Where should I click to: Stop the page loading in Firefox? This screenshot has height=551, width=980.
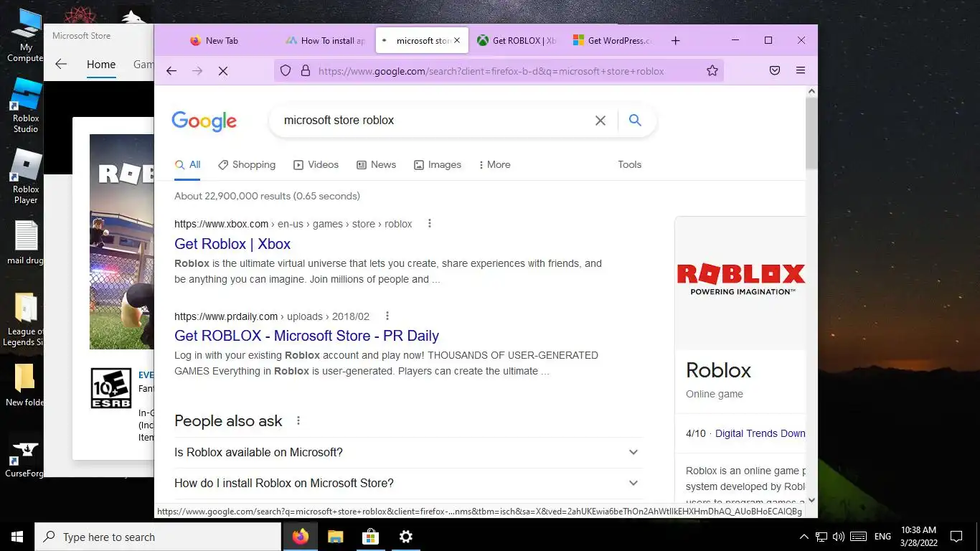click(x=223, y=71)
